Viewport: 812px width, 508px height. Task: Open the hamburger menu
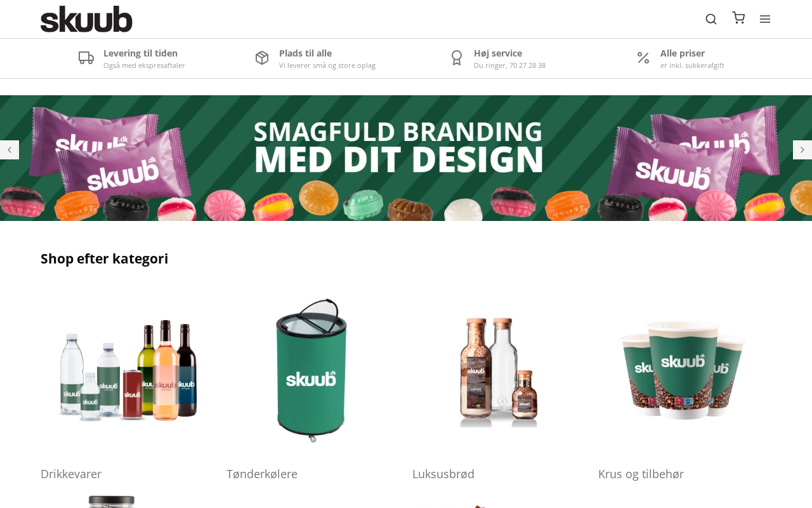[765, 19]
